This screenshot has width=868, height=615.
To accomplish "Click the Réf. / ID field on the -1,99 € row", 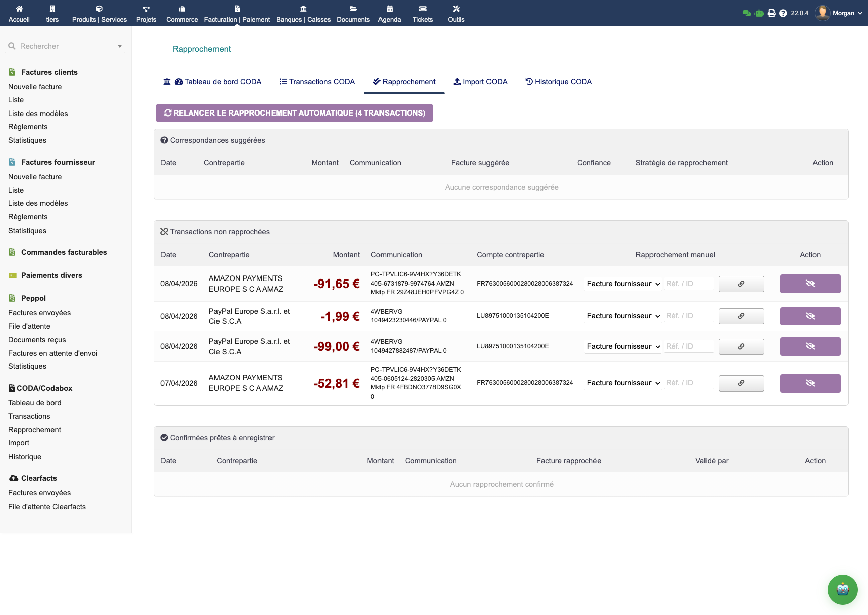I will pos(688,316).
